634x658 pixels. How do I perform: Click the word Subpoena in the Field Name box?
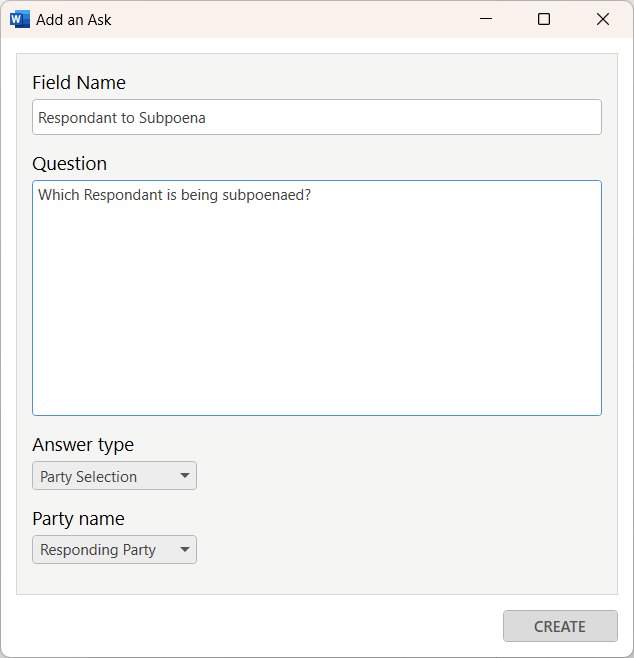click(x=172, y=118)
